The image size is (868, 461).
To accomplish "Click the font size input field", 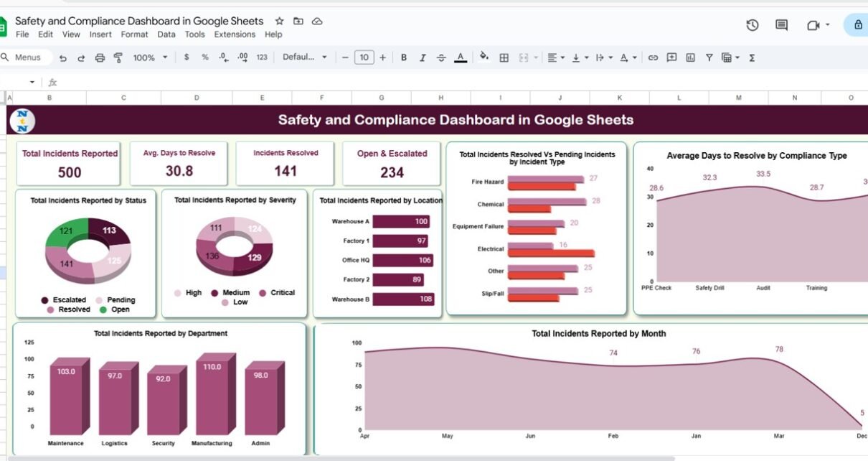I will pyautogui.click(x=364, y=57).
